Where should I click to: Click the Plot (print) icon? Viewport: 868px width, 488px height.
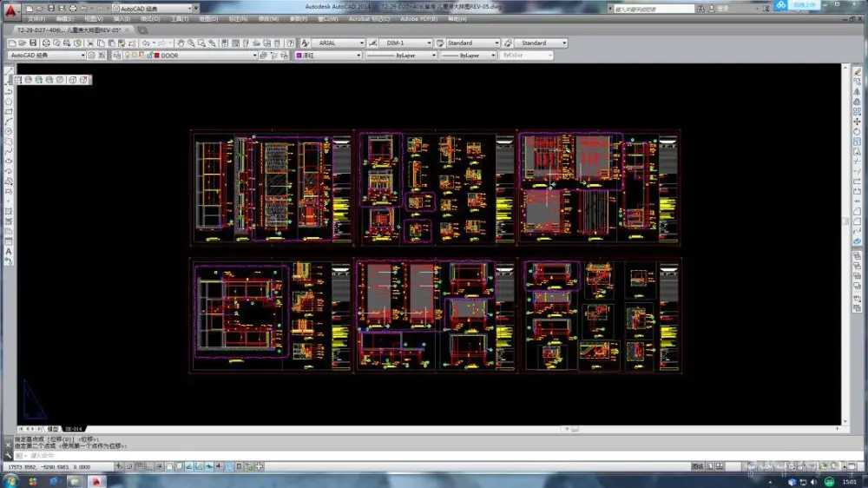tap(44, 43)
